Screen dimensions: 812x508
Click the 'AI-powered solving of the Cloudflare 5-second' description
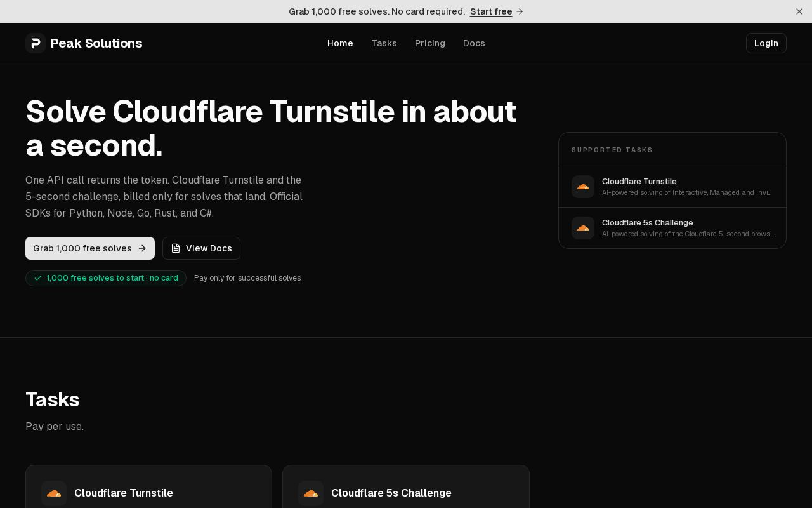pyautogui.click(x=688, y=234)
